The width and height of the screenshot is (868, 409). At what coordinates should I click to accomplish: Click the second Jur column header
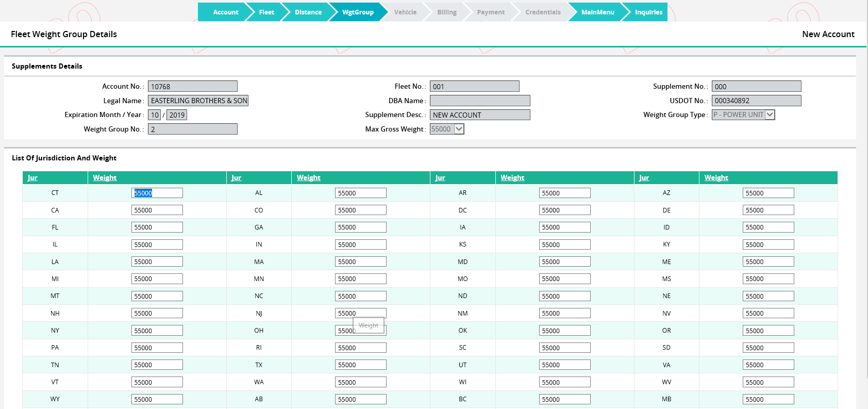(x=236, y=177)
